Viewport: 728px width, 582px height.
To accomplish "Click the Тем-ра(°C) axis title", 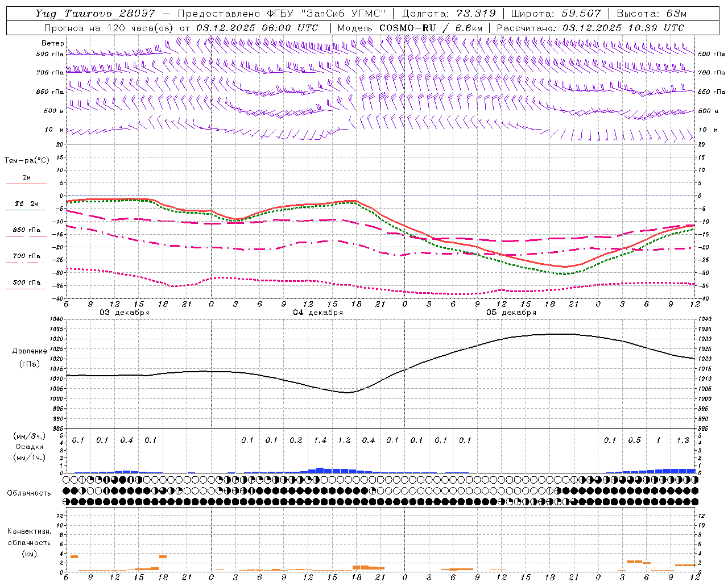I will [27, 161].
